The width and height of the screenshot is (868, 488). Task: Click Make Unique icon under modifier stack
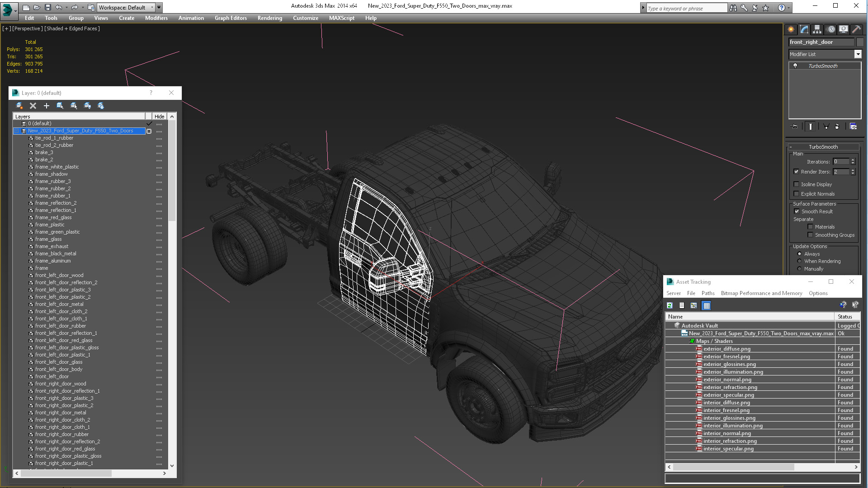pos(826,127)
